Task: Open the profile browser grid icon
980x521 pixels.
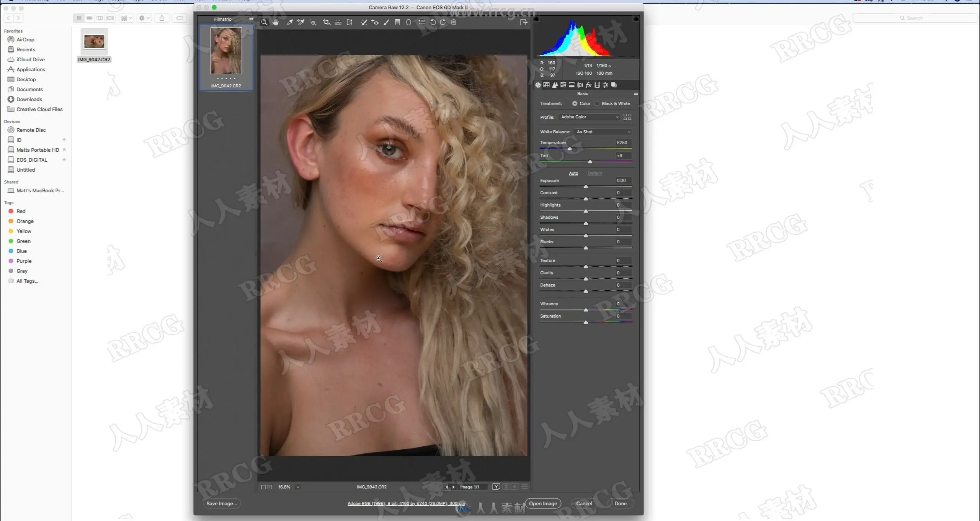Action: point(627,117)
